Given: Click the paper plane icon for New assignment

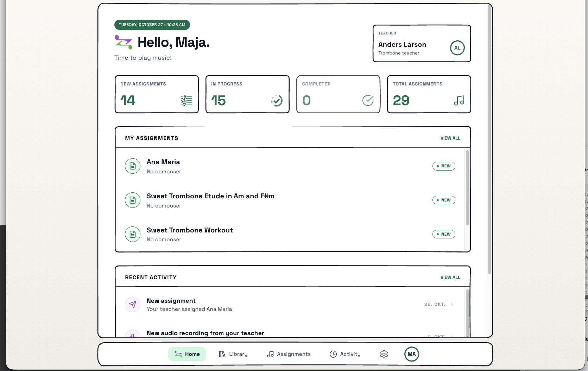Looking at the screenshot, I should pos(133,304).
